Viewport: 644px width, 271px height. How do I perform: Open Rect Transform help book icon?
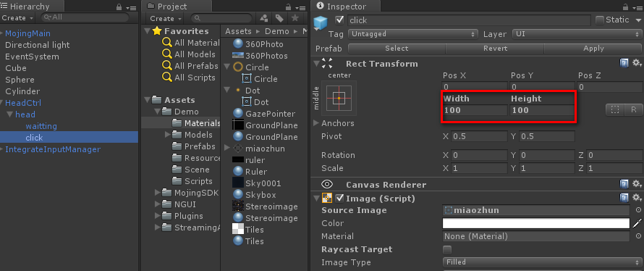624,63
